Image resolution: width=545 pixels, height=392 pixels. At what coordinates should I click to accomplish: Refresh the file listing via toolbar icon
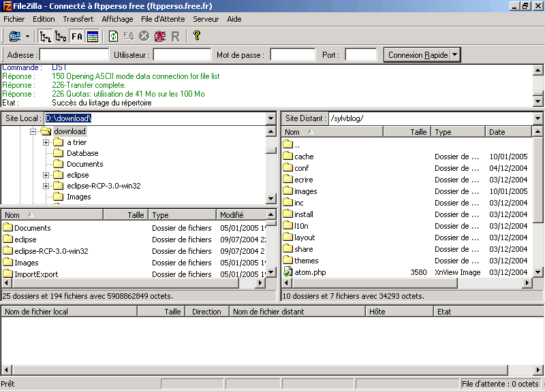click(113, 36)
